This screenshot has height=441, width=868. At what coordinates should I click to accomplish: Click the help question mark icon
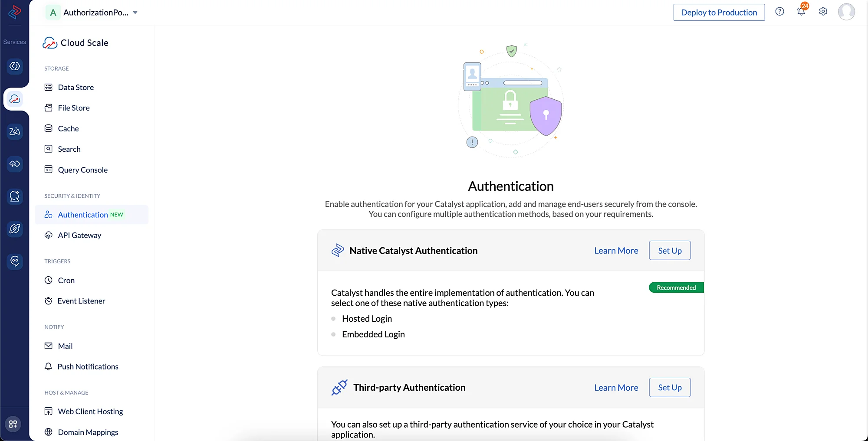point(779,12)
